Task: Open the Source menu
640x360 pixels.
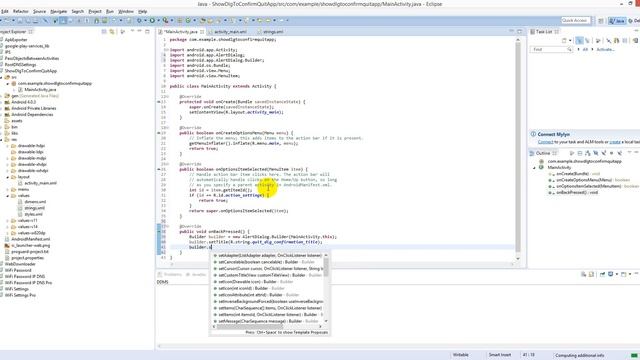Action: tap(40, 11)
